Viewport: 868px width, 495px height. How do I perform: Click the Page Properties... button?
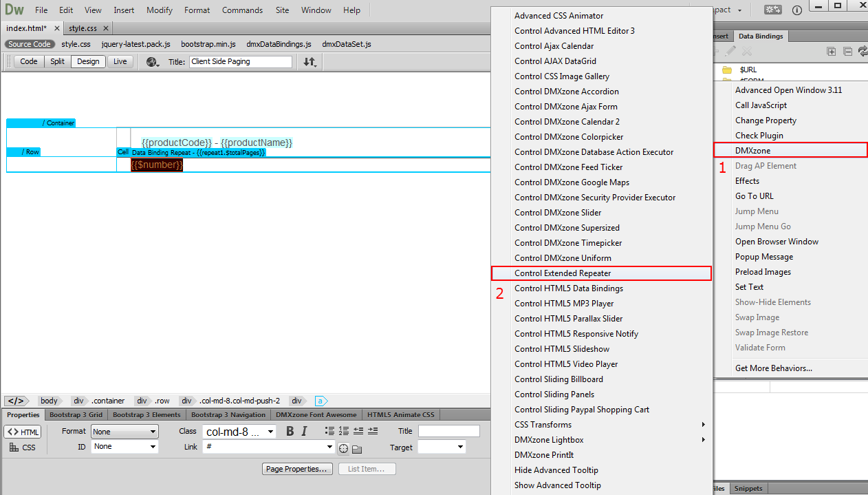[x=298, y=469]
